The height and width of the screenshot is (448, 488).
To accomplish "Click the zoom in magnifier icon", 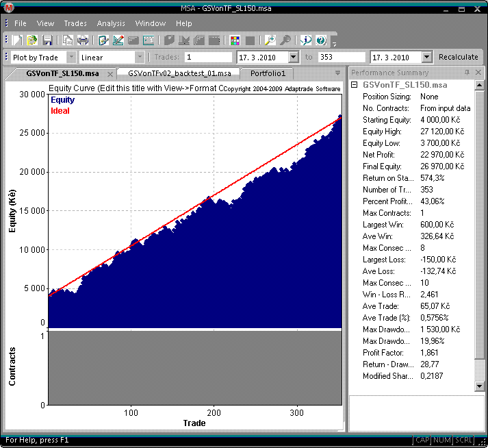I will coord(270,40).
